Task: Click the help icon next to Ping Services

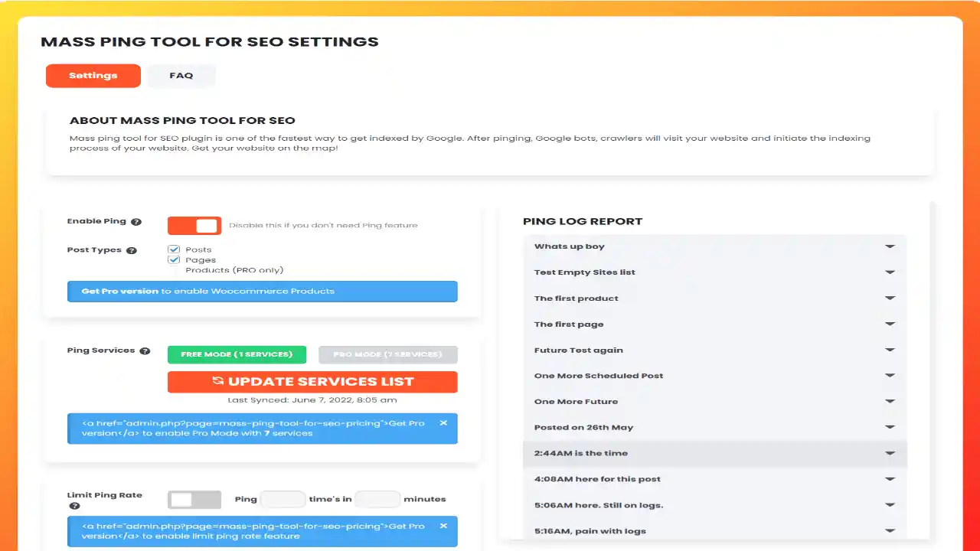Action: coord(145,351)
